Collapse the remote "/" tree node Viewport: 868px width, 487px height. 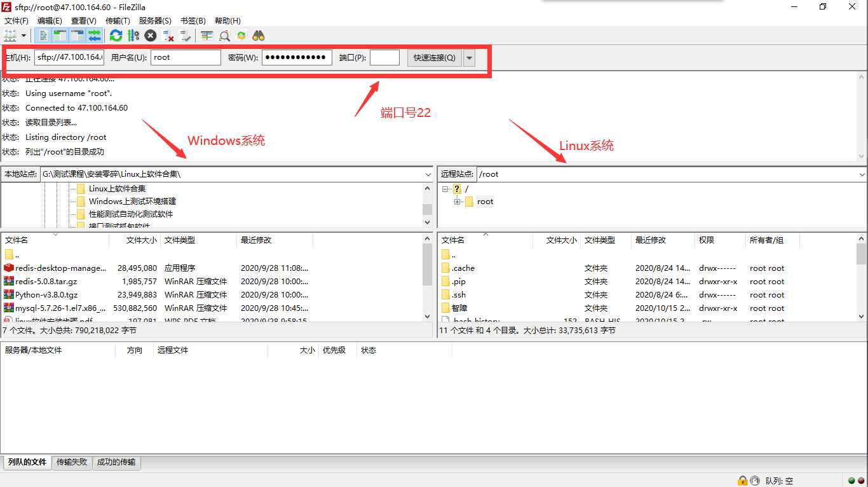coord(445,189)
